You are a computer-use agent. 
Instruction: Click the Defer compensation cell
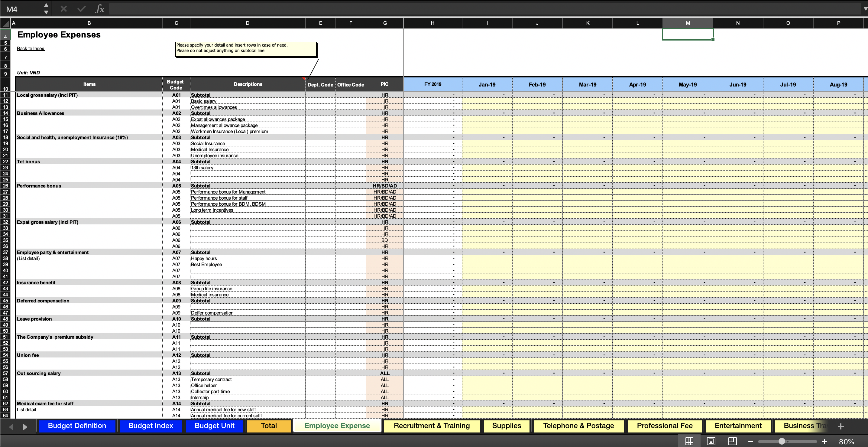pos(248,313)
